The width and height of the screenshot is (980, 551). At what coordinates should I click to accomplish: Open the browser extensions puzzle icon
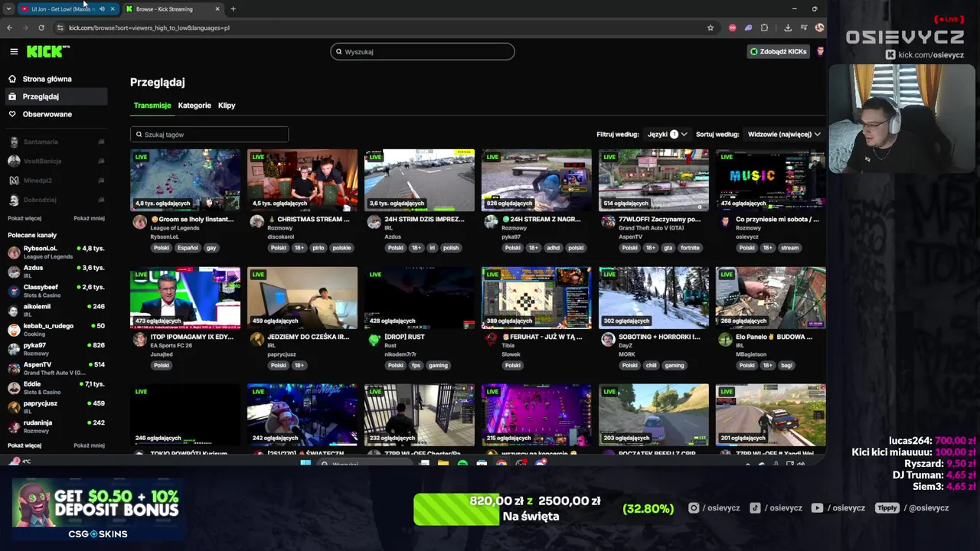tap(764, 28)
